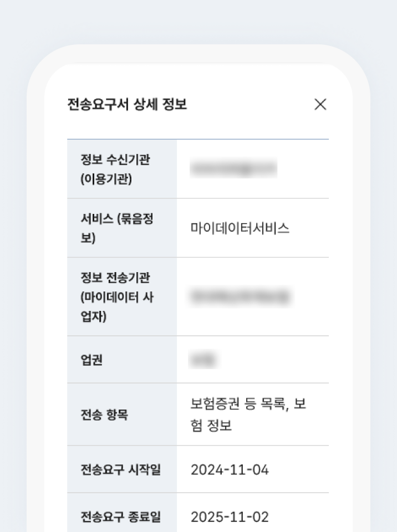The image size is (397, 532).
Task: Click the 2024-11-04 start date
Action: [230, 470]
